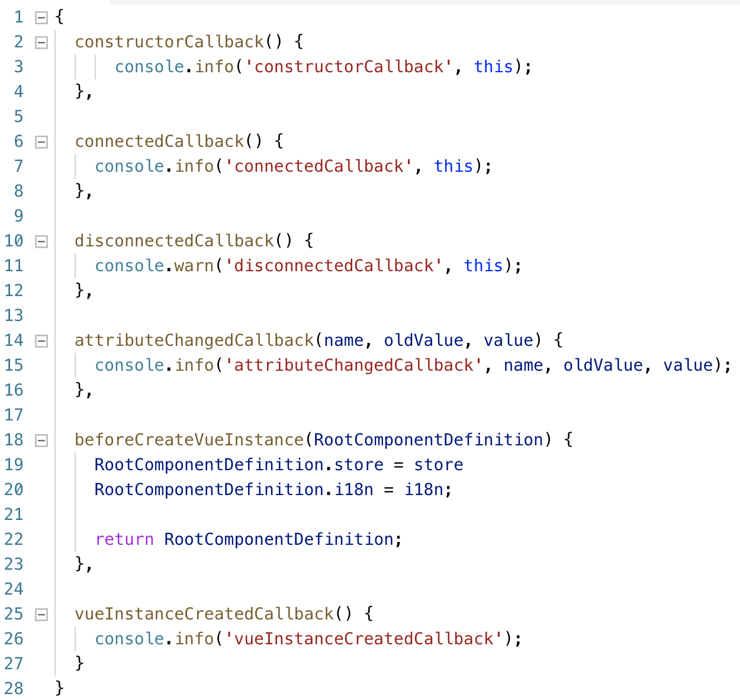Click the warn call on line 11
This screenshot has height=700, width=740.
[194, 266]
